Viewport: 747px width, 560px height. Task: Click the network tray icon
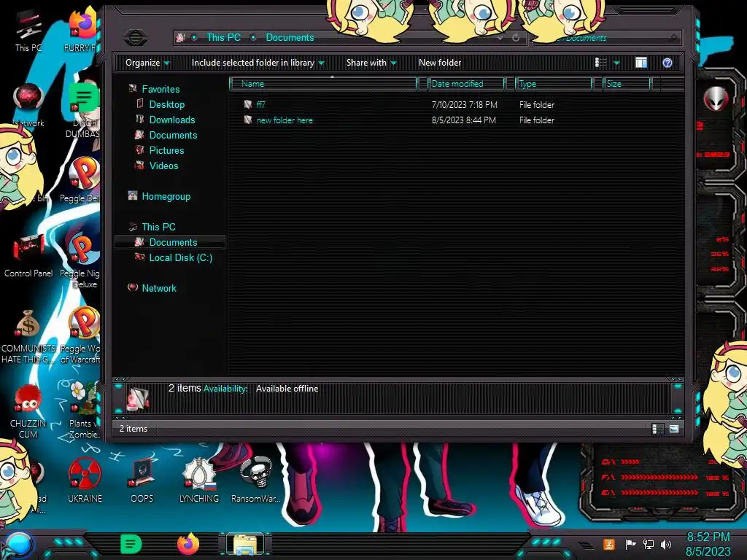pos(649,544)
